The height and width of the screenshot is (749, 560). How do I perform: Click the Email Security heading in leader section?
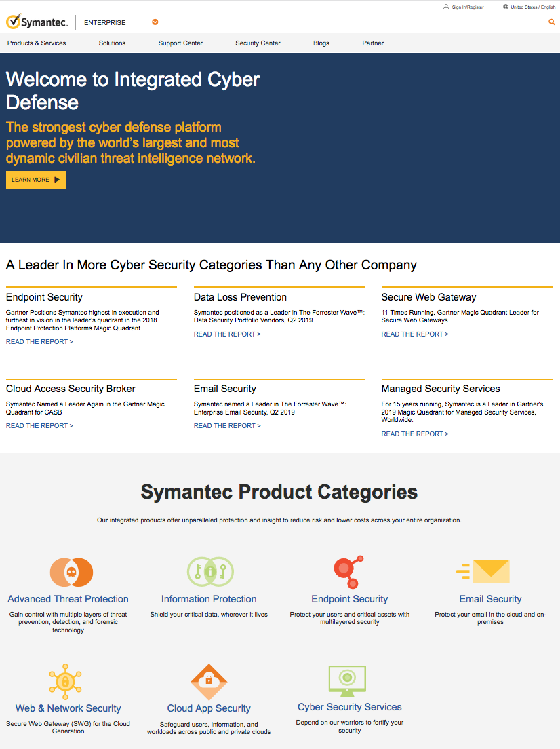point(225,389)
